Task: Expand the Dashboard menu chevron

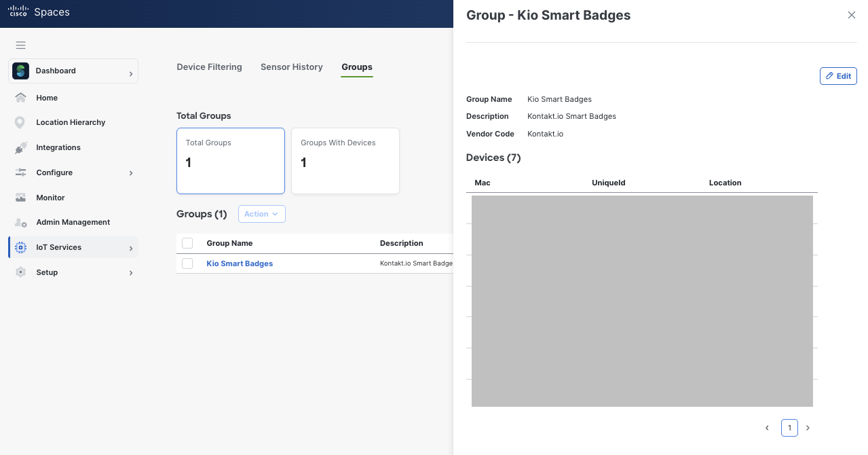Action: tap(131, 73)
